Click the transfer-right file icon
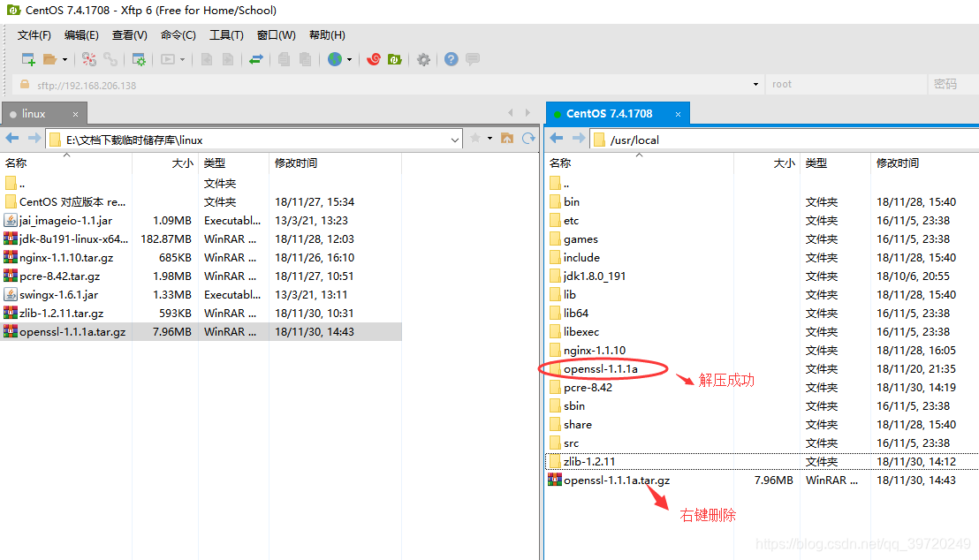 click(228, 59)
